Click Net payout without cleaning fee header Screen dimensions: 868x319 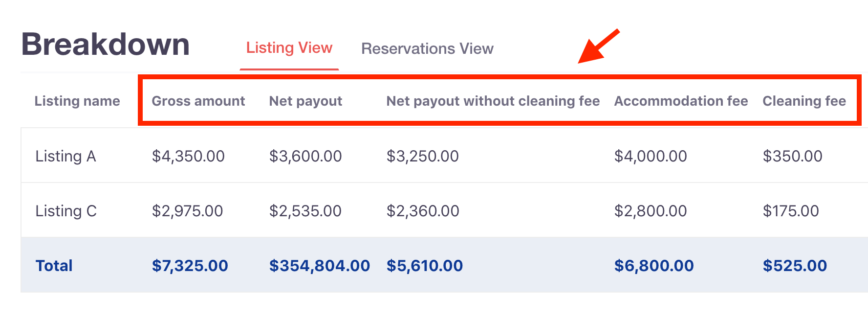[x=493, y=101]
